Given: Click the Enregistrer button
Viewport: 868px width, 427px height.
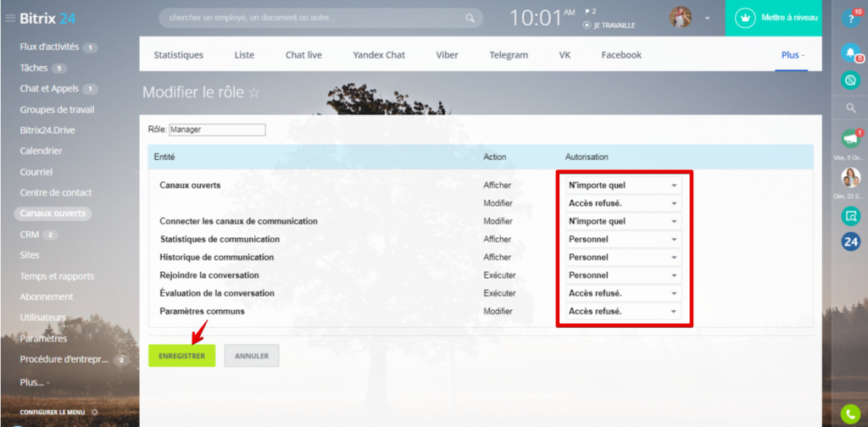Looking at the screenshot, I should pyautogui.click(x=181, y=356).
